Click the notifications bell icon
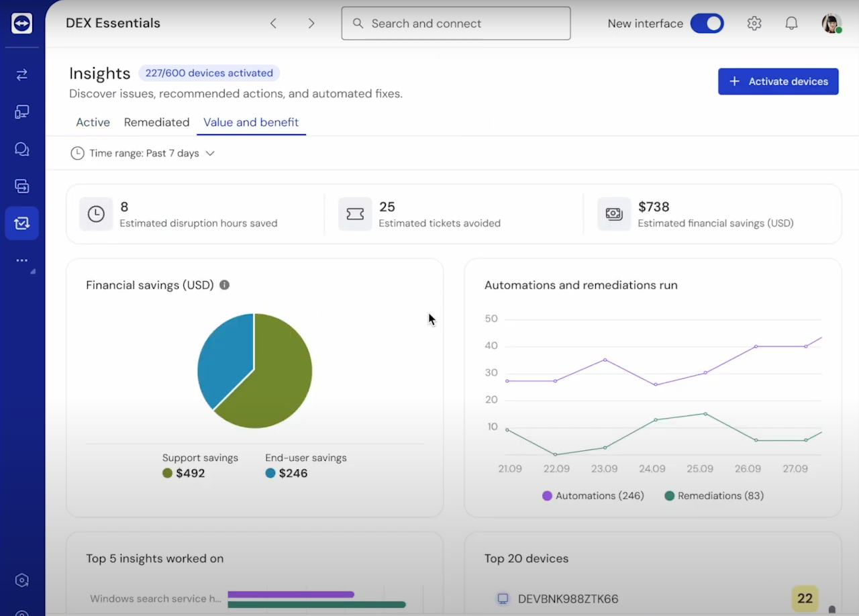This screenshot has width=859, height=616. pos(791,23)
